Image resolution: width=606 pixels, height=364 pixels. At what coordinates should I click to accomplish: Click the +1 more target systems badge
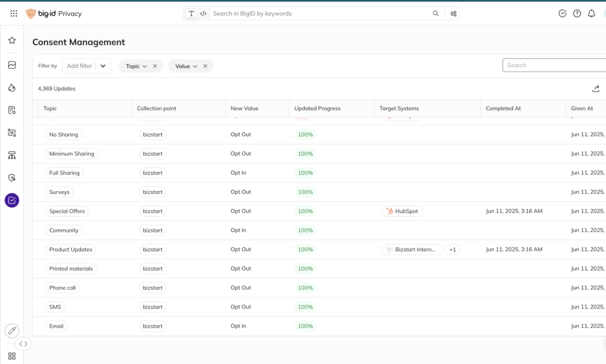point(453,250)
